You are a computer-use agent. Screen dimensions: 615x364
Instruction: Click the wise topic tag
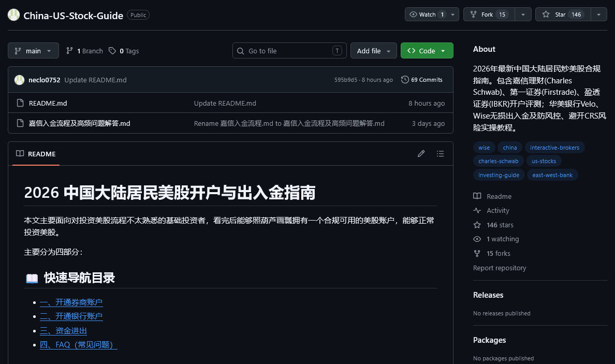coord(484,148)
